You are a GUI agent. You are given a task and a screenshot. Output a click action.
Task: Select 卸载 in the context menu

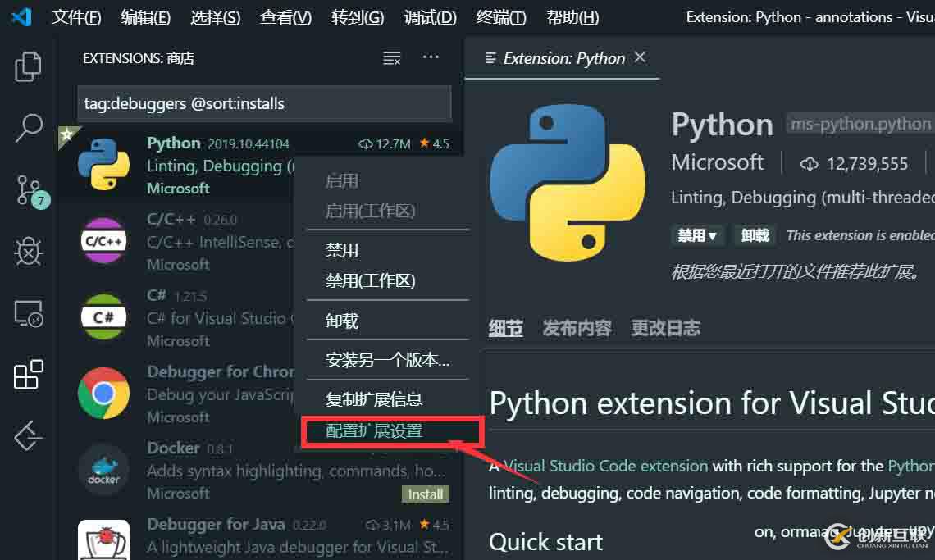(x=342, y=320)
